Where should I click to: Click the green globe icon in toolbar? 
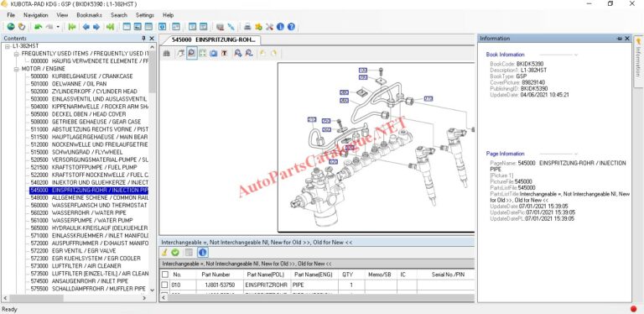pyautogui.click(x=11, y=27)
